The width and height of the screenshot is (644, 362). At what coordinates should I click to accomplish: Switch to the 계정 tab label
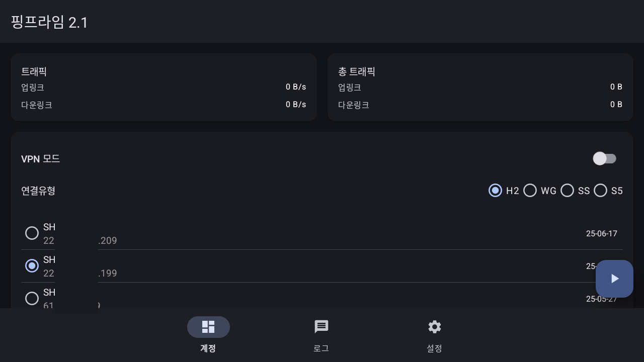[208, 348]
